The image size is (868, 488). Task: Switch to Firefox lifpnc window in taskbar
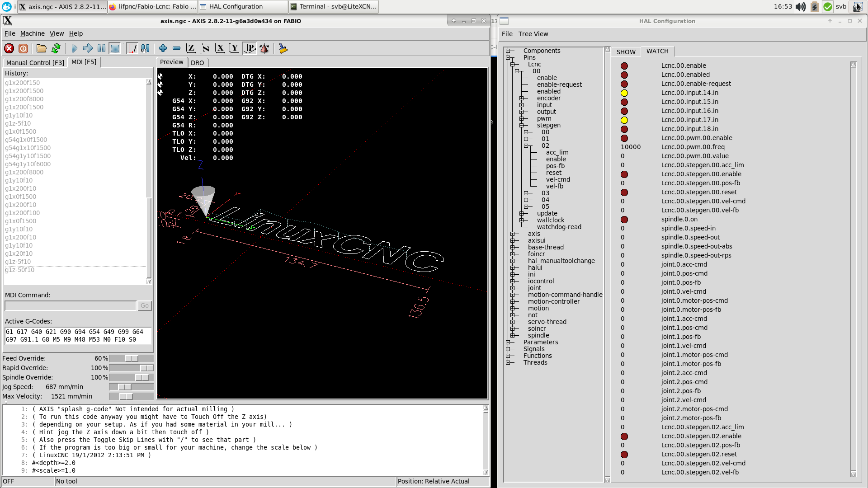[153, 6]
